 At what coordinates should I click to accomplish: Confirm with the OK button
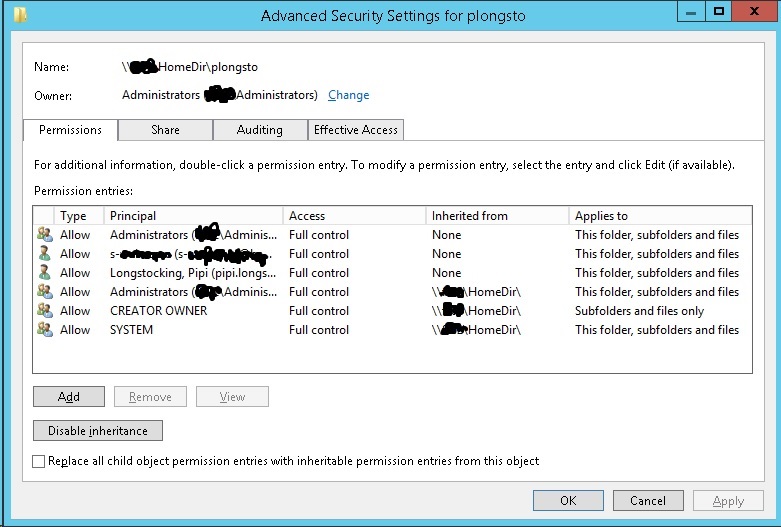[568, 501]
